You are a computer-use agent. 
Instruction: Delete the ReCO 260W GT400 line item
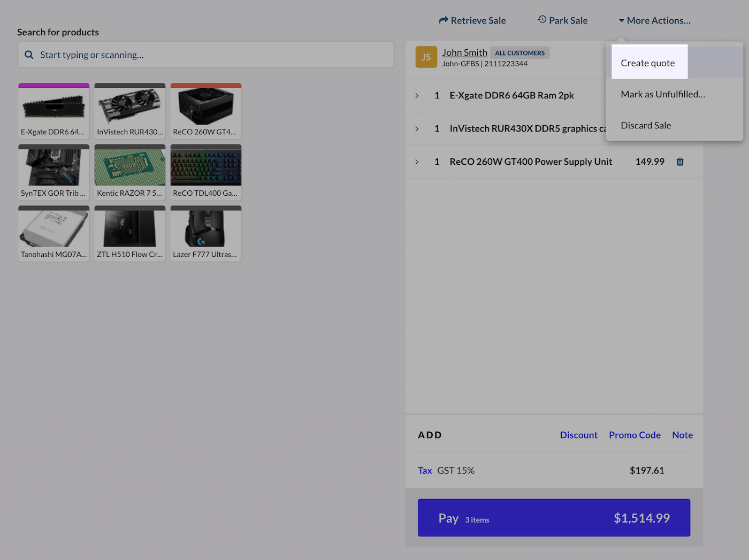pyautogui.click(x=680, y=162)
